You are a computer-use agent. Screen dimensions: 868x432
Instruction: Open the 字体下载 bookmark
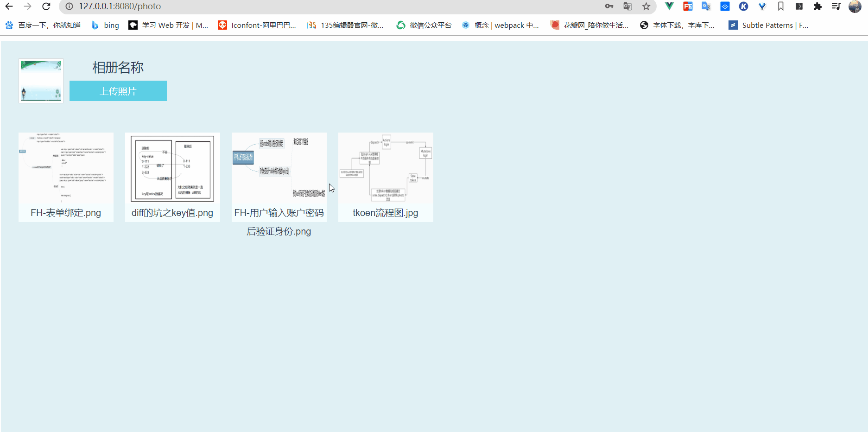click(x=677, y=25)
